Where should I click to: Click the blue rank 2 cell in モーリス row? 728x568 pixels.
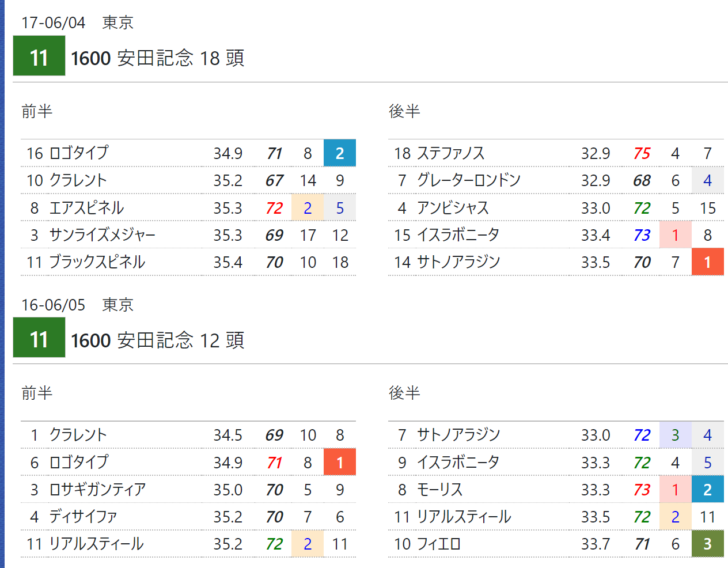click(707, 490)
